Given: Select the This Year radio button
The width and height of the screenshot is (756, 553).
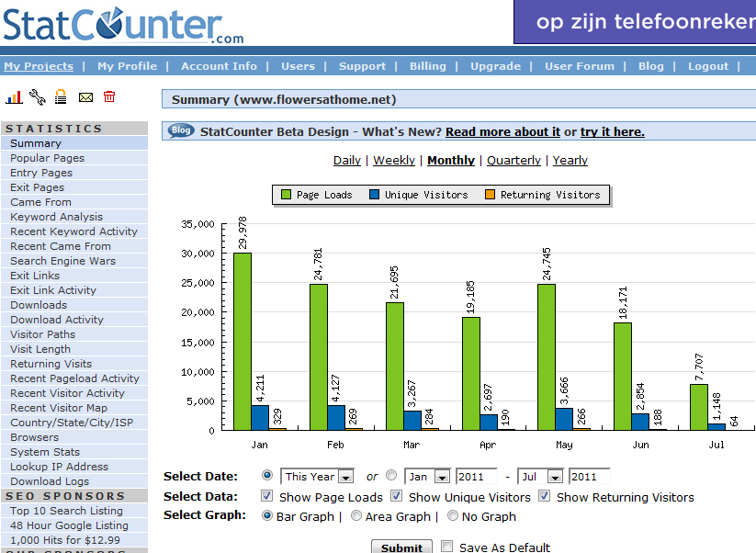Looking at the screenshot, I should 267,475.
